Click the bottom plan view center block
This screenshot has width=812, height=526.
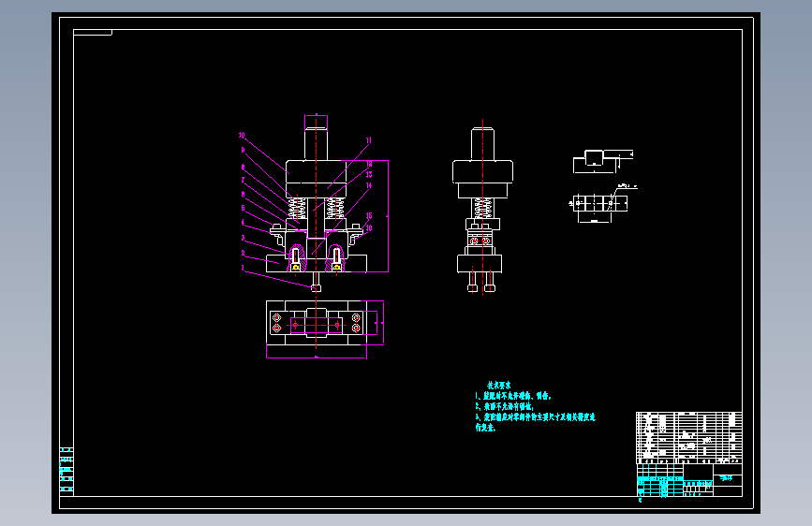pos(316,324)
